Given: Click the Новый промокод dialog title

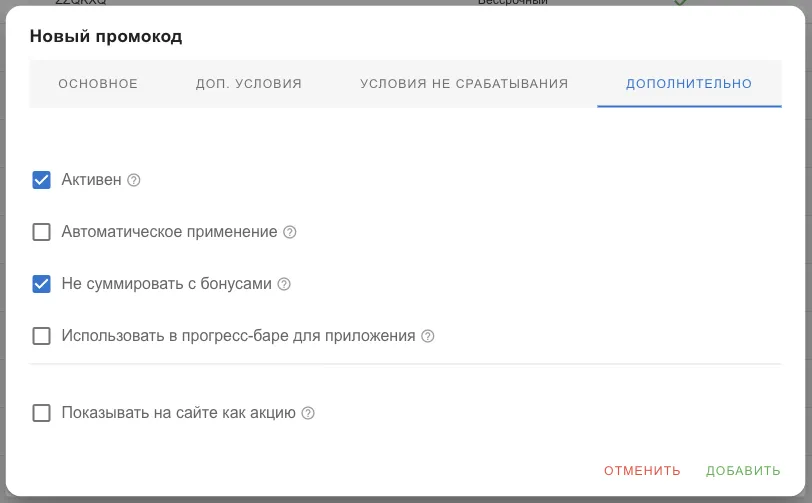Looking at the screenshot, I should click(x=106, y=37).
